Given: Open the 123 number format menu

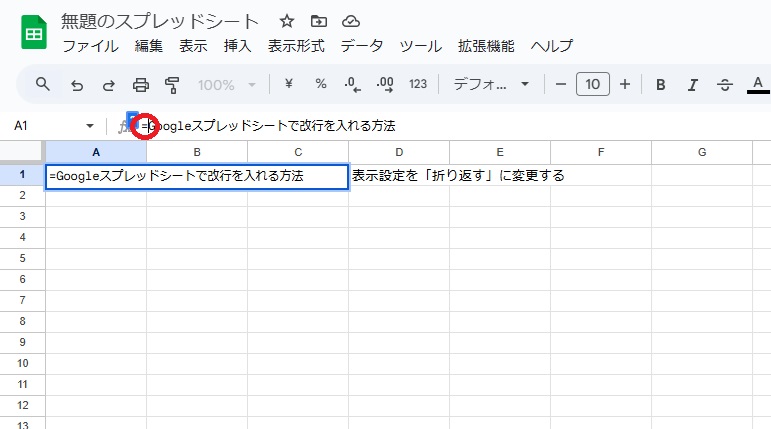Looking at the screenshot, I should (417, 84).
